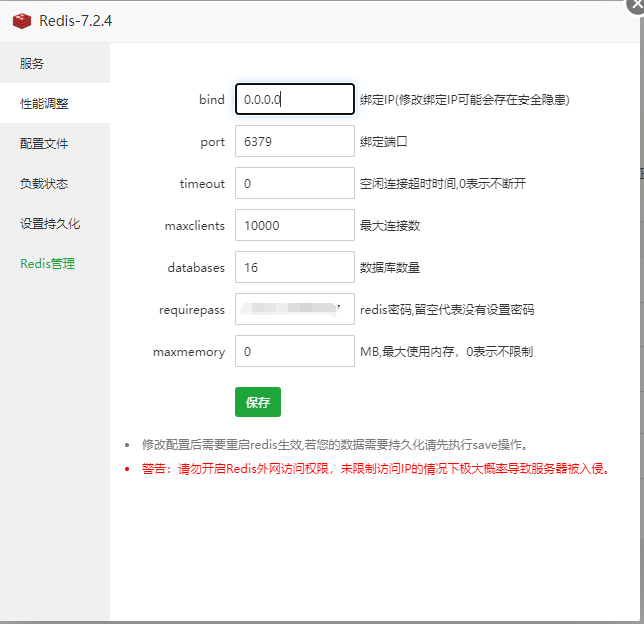The width and height of the screenshot is (644, 624).
Task: Click the 绑定IP security hint text
Action: (465, 100)
